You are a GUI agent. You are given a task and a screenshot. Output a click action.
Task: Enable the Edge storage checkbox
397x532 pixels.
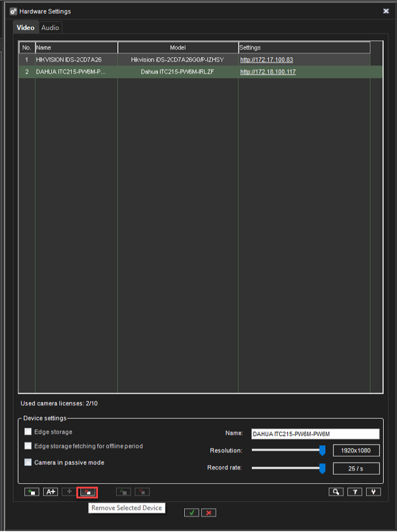tap(28, 432)
